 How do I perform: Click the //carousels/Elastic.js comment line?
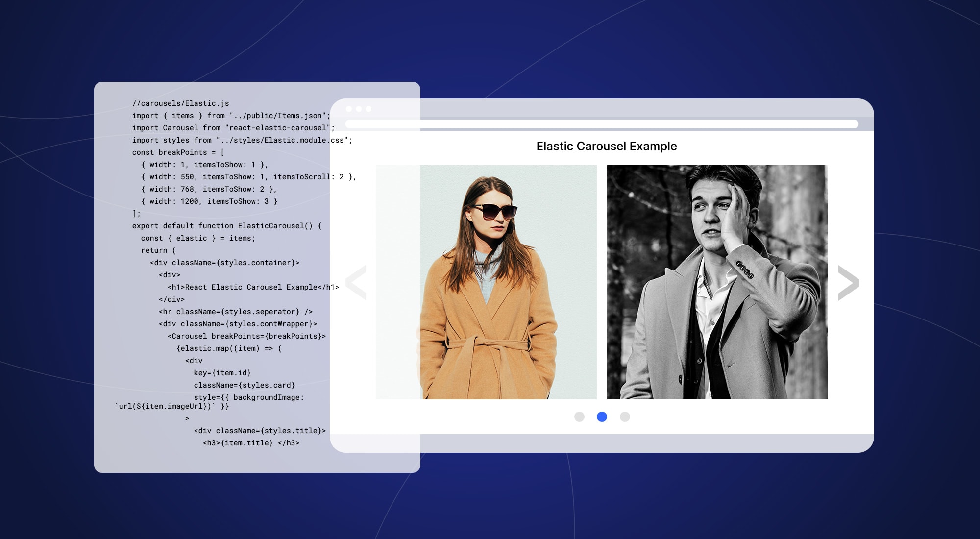click(180, 103)
